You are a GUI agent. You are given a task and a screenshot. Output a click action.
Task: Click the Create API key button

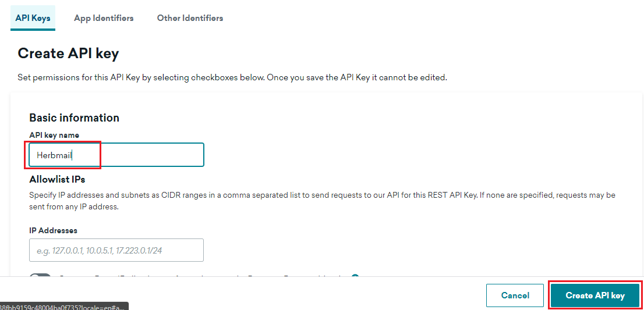tap(595, 295)
